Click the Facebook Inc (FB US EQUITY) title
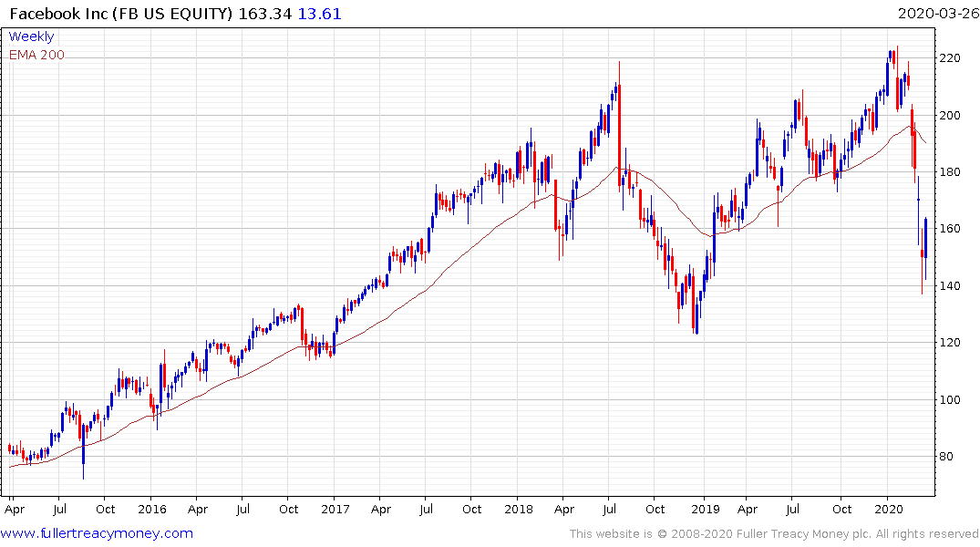Screen dimensions: 980x547 [122, 13]
